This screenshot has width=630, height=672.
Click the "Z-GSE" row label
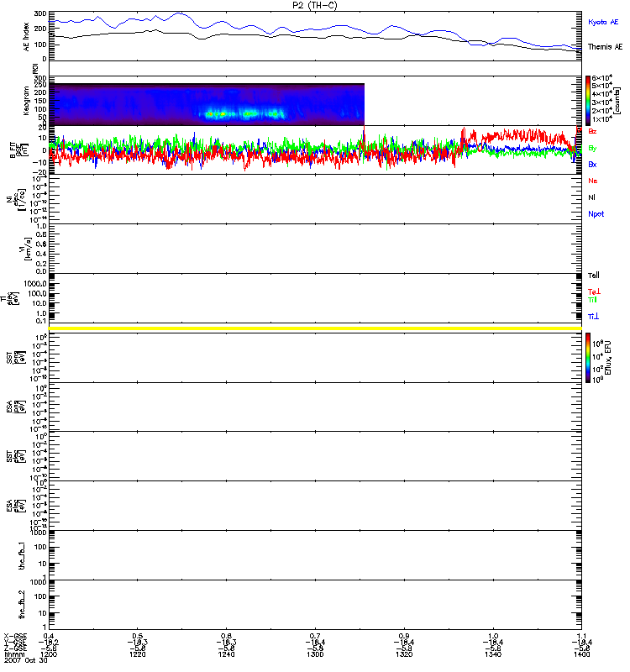[x=15, y=648]
